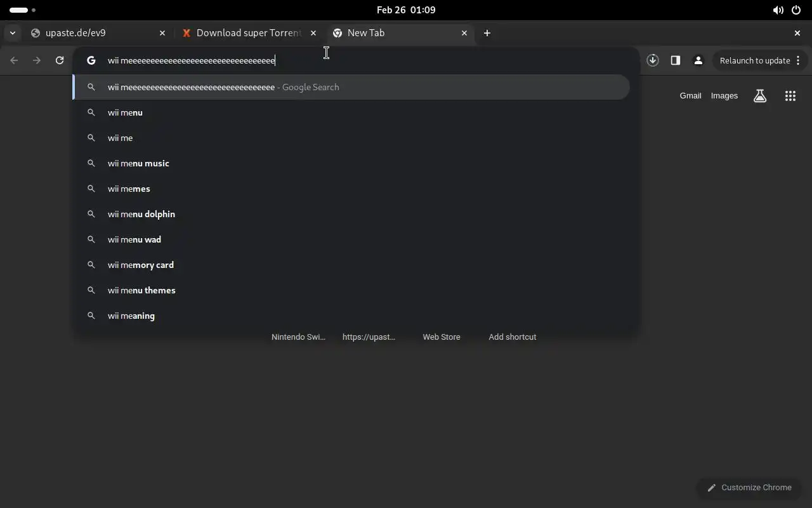This screenshot has width=812, height=508.
Task: Select the New Tab tab
Action: [x=400, y=33]
